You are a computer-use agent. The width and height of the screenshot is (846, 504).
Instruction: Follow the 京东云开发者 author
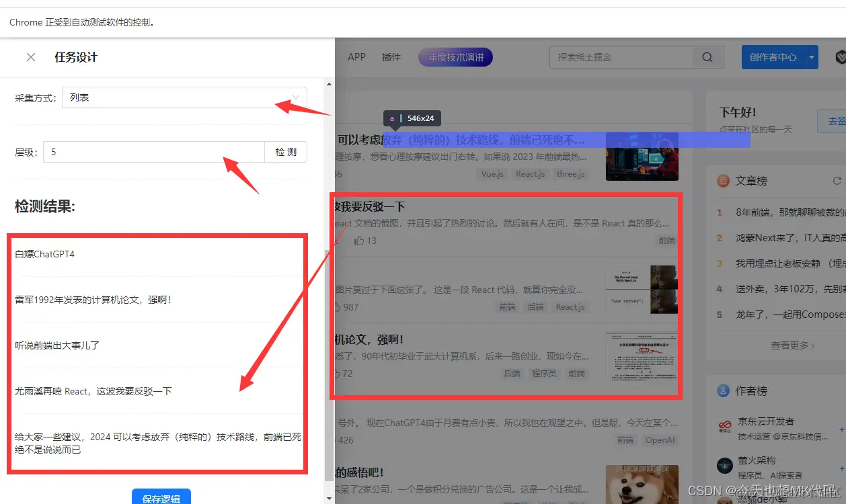point(842,429)
